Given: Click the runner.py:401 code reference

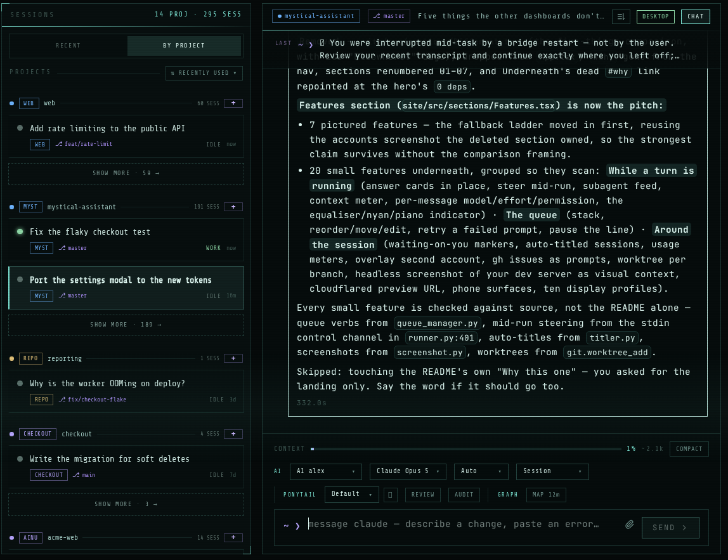Looking at the screenshot, I should click(x=440, y=338).
